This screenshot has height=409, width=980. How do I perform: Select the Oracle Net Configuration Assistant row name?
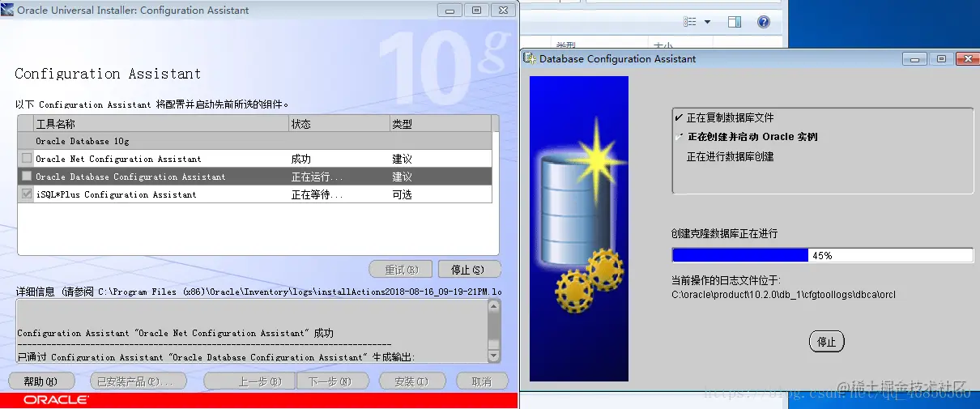click(x=118, y=159)
